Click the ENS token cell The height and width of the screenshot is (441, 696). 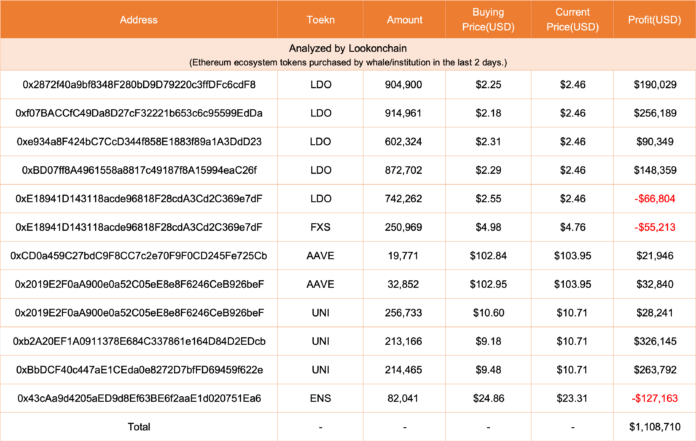point(320,398)
